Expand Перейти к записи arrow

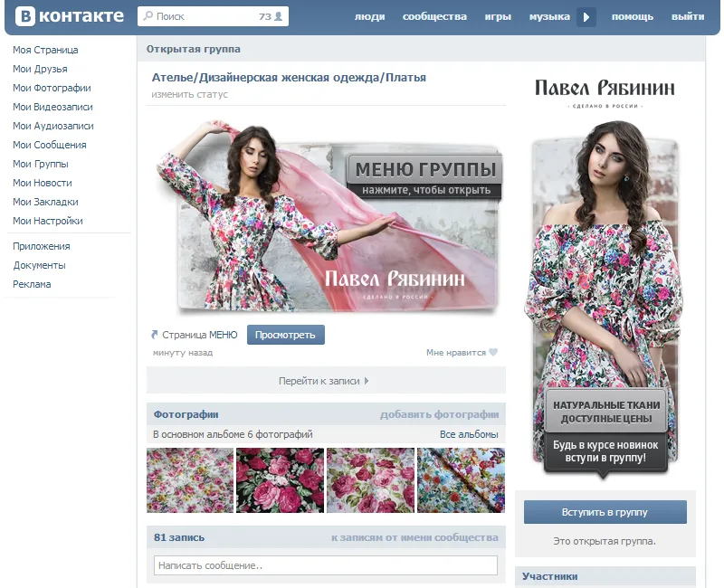pos(367,381)
